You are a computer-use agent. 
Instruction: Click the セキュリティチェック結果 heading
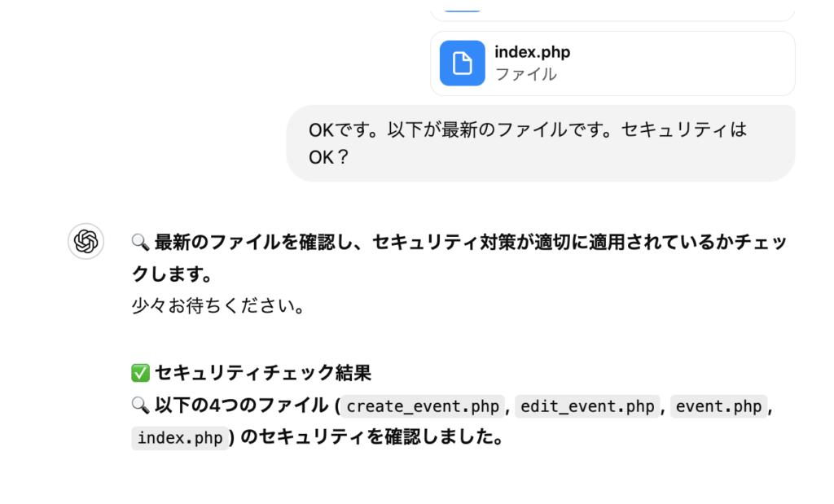tap(262, 373)
